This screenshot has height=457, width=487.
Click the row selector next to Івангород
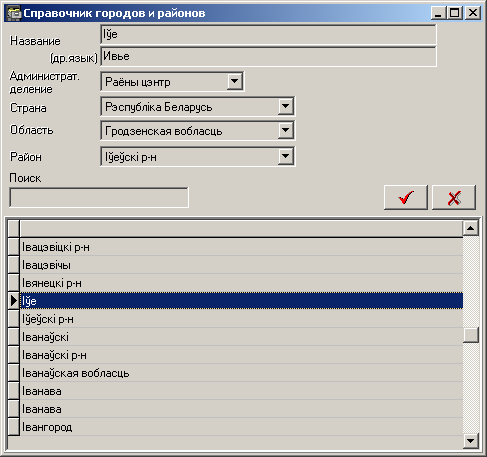point(13,427)
